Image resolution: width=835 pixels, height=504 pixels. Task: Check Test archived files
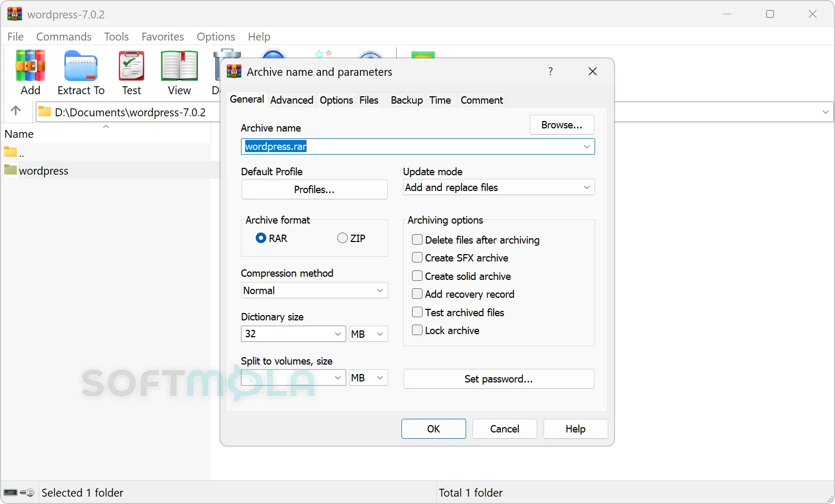417,313
